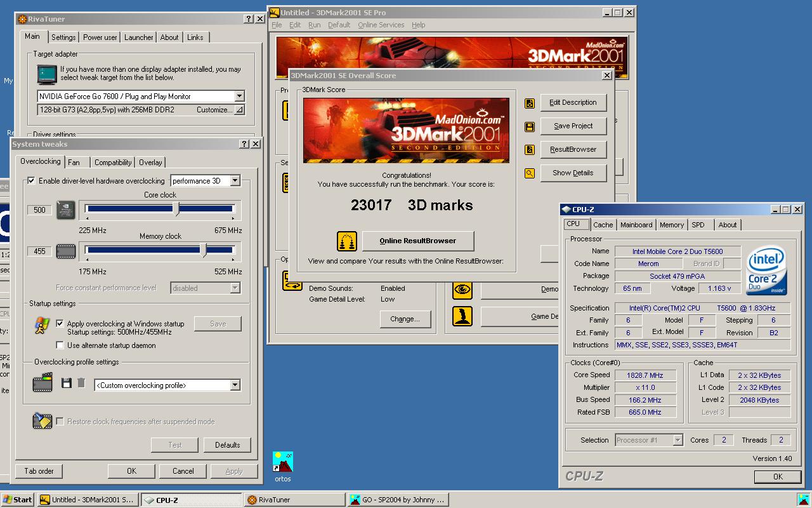Click the Windows Start button
812x508 pixels.
click(x=18, y=500)
